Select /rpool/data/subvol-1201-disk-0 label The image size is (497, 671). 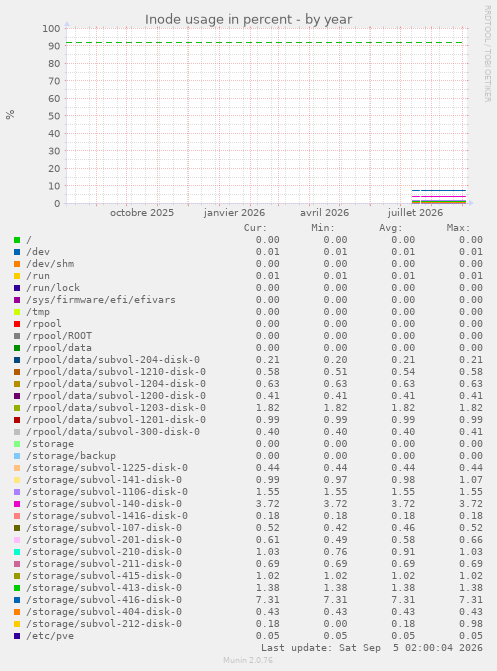click(116, 420)
